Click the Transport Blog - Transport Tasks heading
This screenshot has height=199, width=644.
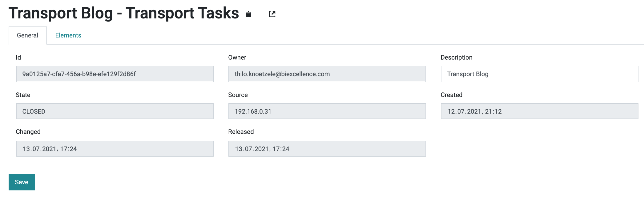point(124,13)
